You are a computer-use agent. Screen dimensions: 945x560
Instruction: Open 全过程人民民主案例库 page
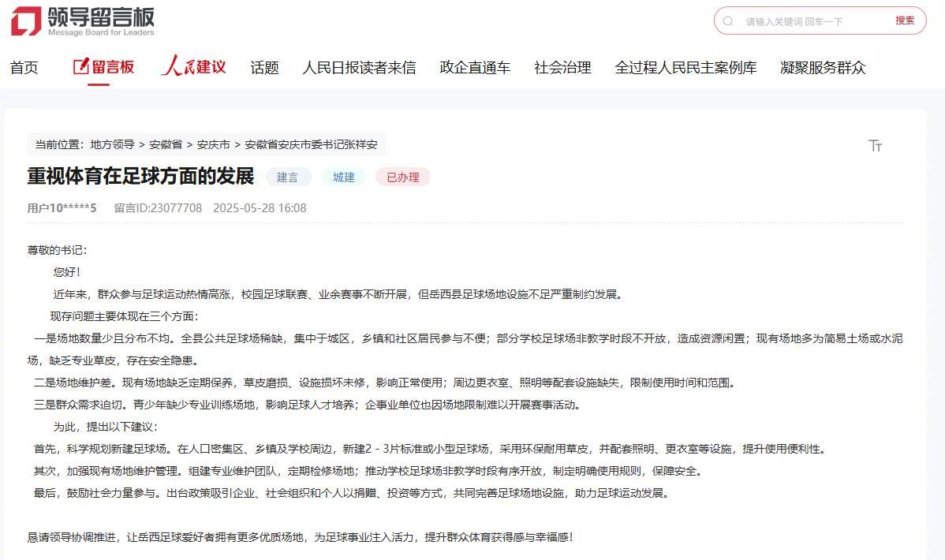(x=685, y=68)
